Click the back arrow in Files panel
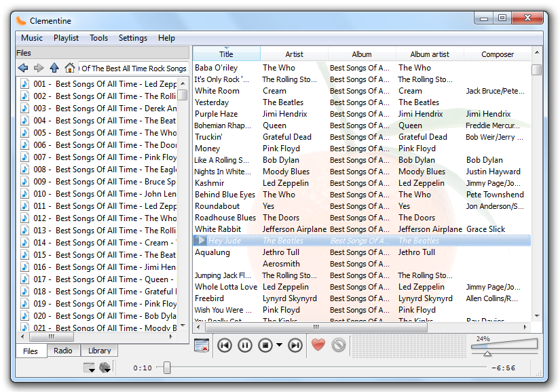The width and height of the screenshot is (560, 392). click(23, 68)
